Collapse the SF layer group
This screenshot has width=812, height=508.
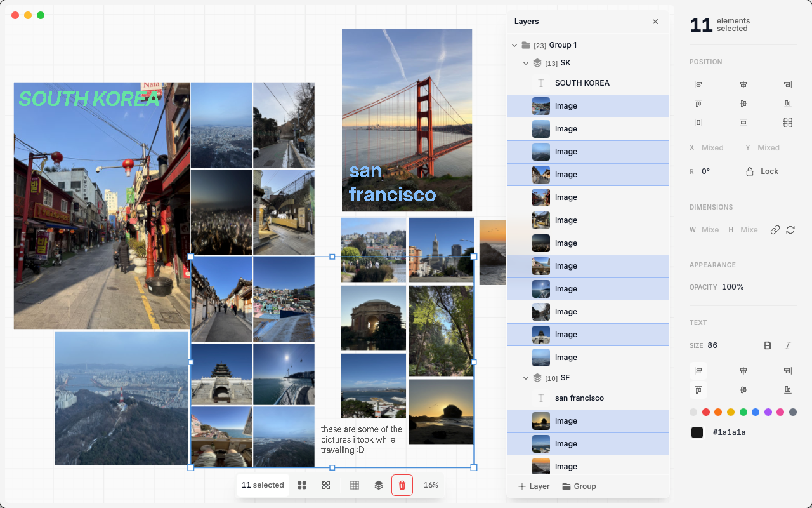(526, 378)
